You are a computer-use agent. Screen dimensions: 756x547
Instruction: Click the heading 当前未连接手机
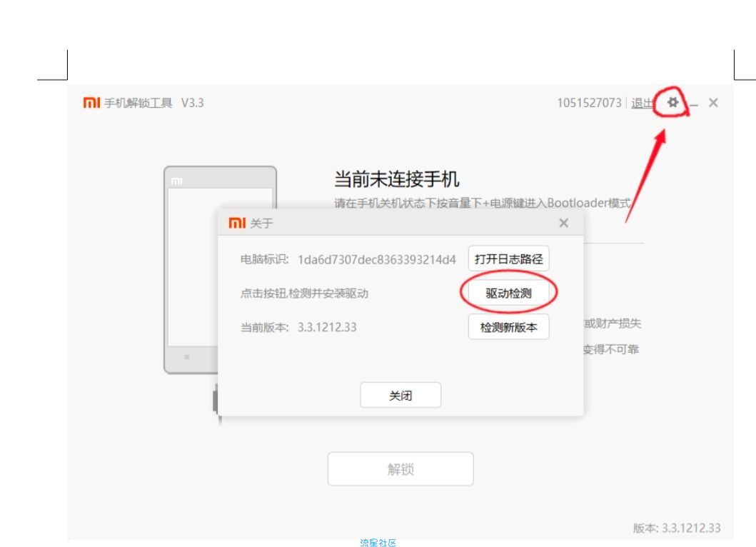(396, 179)
